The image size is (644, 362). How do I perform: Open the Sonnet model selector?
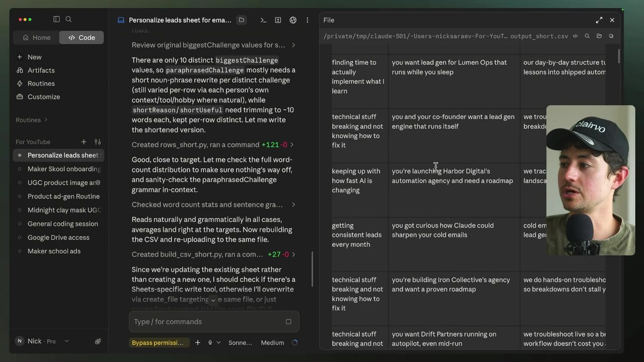(240, 342)
